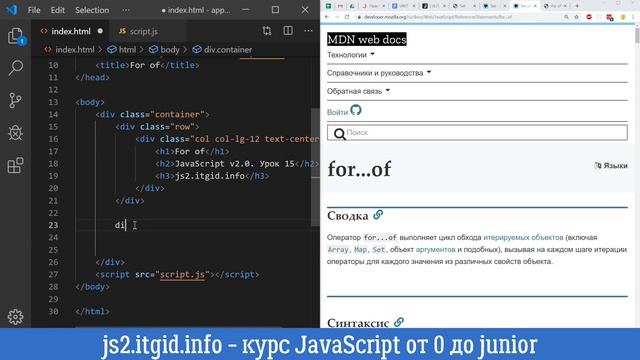Click the VS Code editor minimap scrollbar
The image size is (640, 360).
[315, 167]
